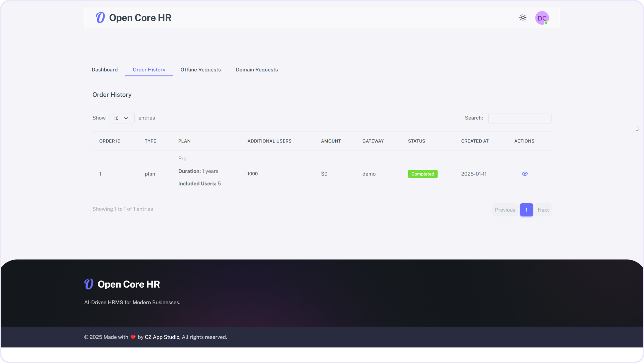Open the DC profile avatar menu
Image resolution: width=644 pixels, height=363 pixels.
[542, 18]
